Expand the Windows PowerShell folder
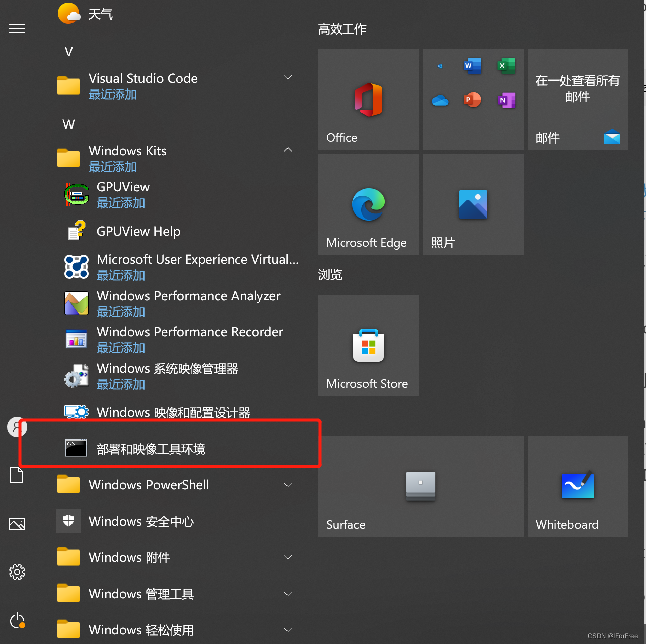The width and height of the screenshot is (646, 644). point(288,485)
